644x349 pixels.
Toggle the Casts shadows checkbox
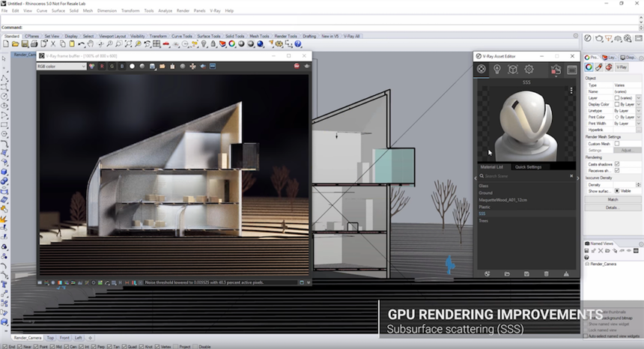617,163
